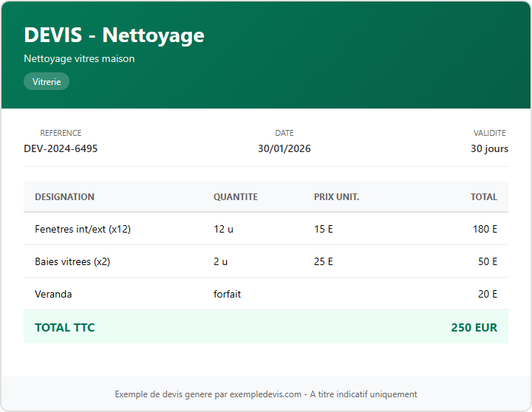
Task: Click the 12 u quantity cell
Action: pos(223,229)
